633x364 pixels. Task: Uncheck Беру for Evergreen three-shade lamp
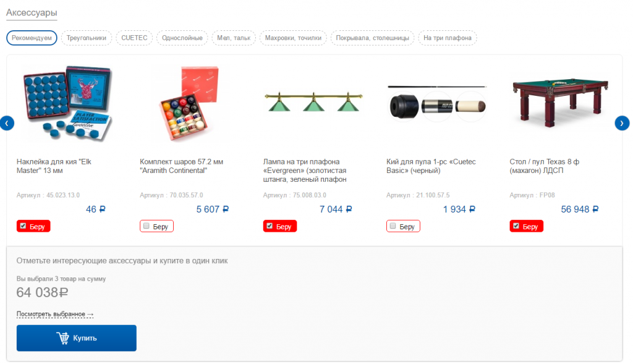coord(280,226)
